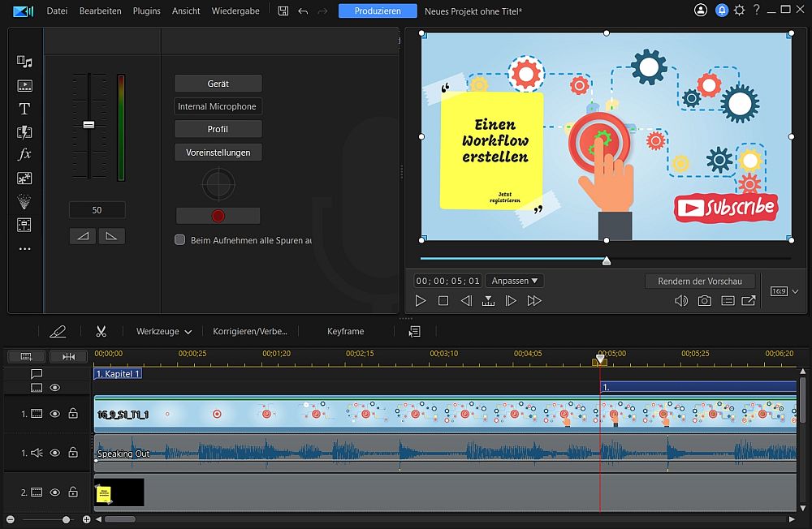Click Rendern der Vorschau button

point(700,281)
